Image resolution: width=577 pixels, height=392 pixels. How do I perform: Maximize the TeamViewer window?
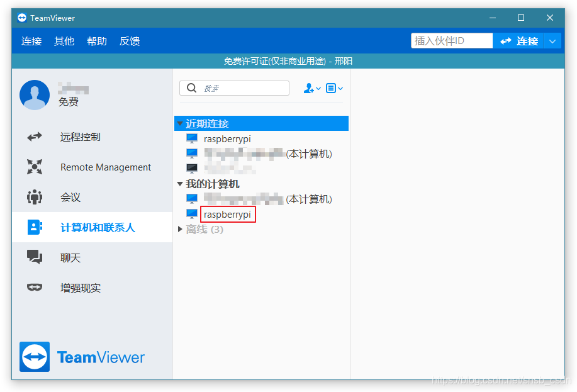coord(521,18)
